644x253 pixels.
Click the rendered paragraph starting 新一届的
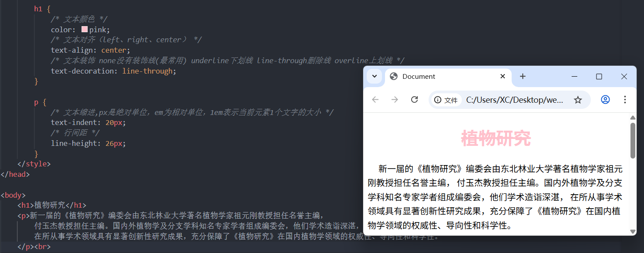coord(495,197)
